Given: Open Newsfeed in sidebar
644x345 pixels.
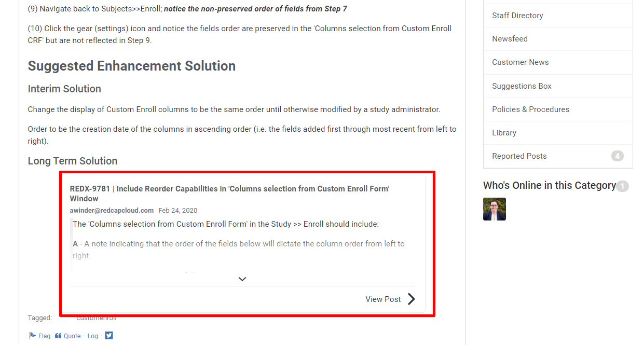Looking at the screenshot, I should coord(510,39).
